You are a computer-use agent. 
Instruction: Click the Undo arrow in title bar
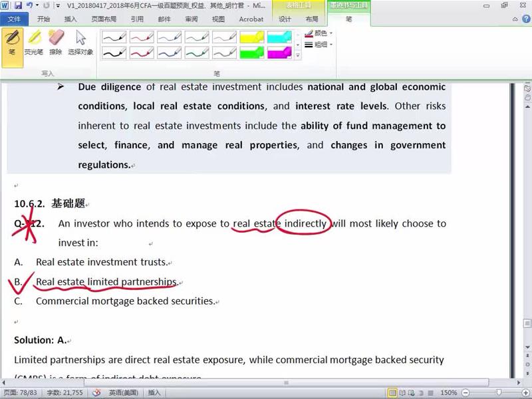point(29,5)
